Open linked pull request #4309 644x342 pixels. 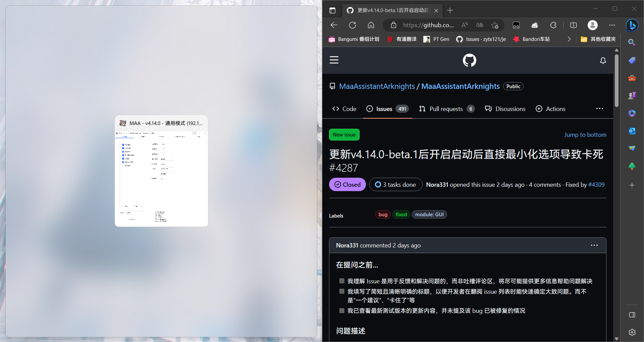click(596, 184)
